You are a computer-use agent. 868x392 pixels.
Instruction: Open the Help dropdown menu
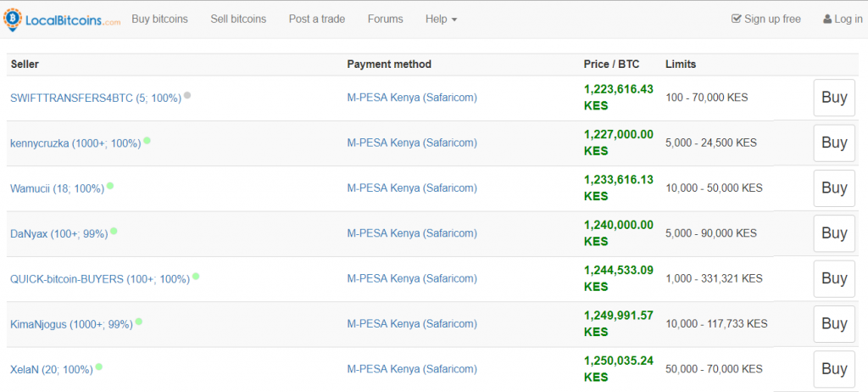(x=441, y=20)
